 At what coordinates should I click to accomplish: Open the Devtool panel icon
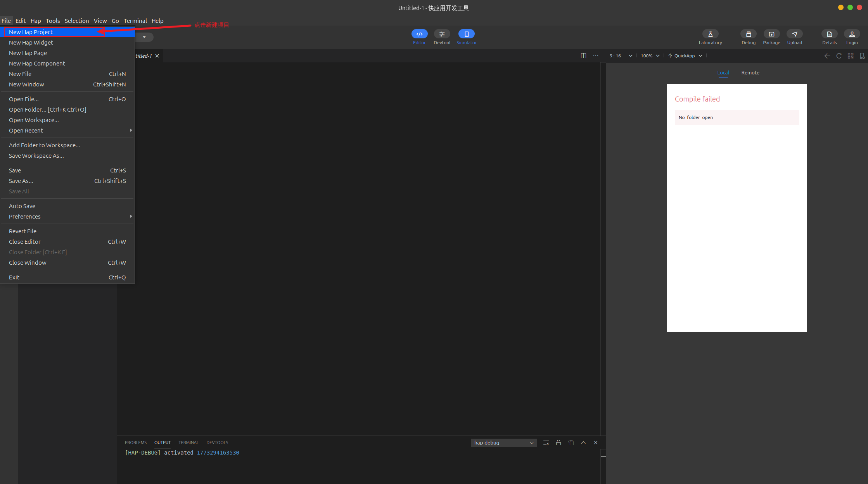(x=442, y=34)
